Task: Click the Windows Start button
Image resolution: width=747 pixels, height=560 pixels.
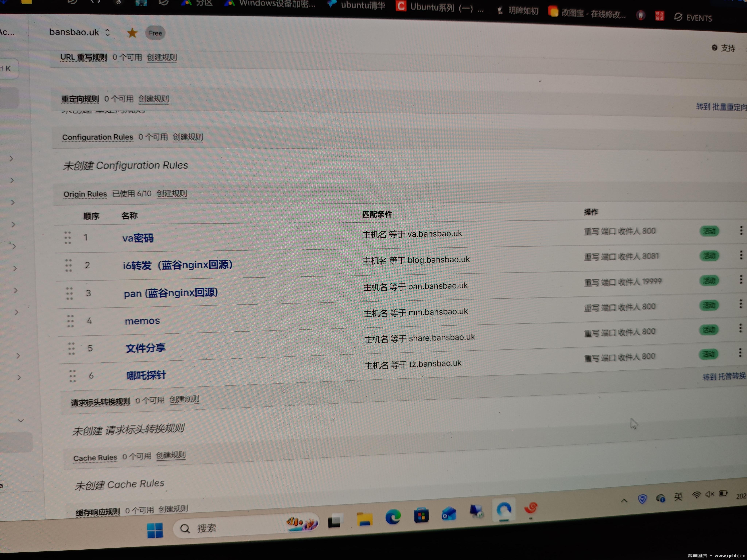Action: pos(155,530)
